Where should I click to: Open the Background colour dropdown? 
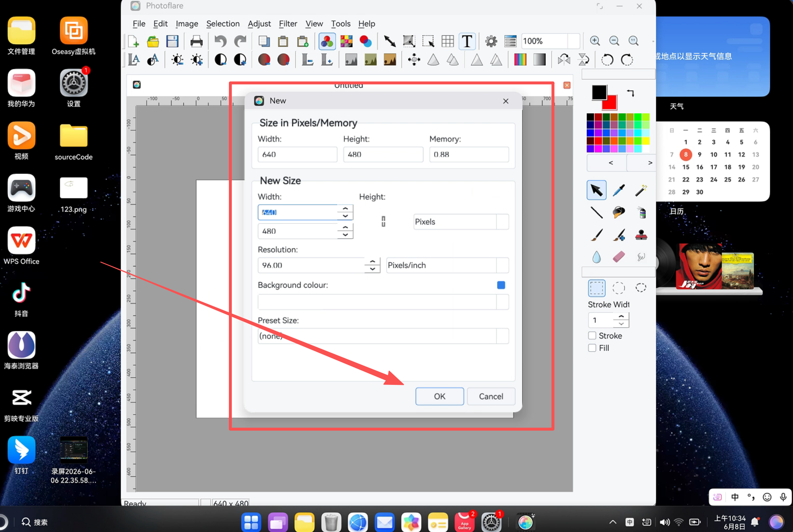pyautogui.click(x=383, y=302)
